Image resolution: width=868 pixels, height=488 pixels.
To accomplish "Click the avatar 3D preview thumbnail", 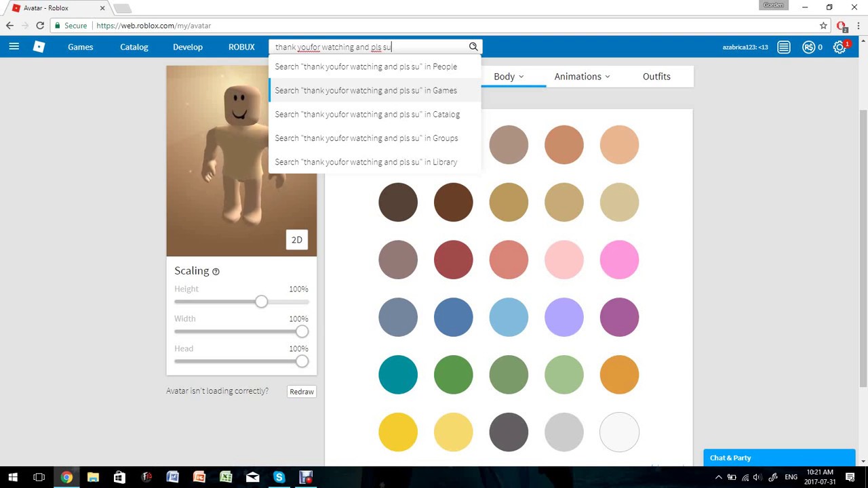I will point(241,161).
